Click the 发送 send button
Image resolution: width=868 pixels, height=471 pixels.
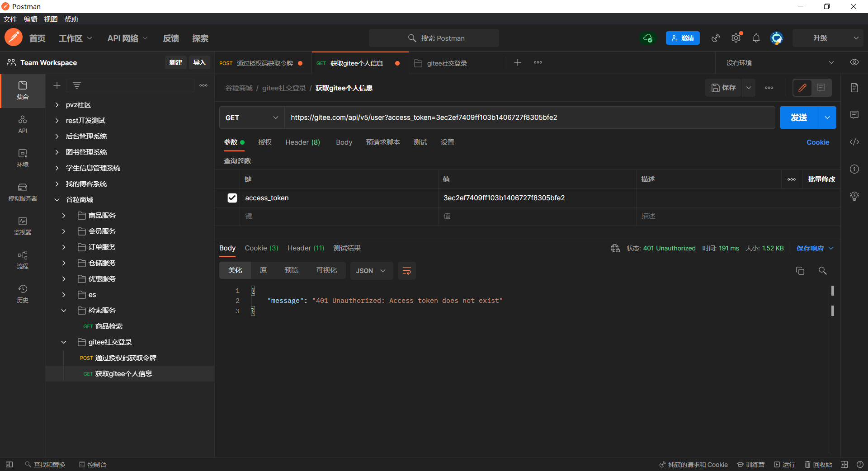click(799, 118)
